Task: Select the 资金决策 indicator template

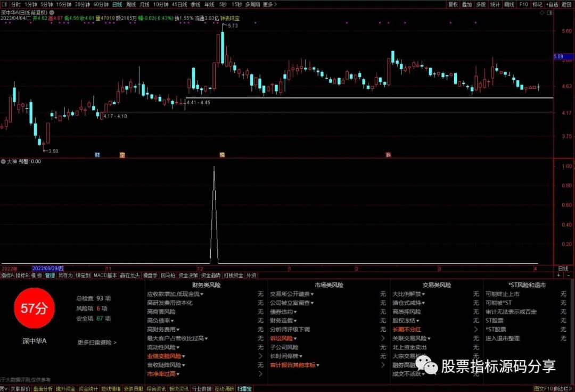Action: (188, 275)
